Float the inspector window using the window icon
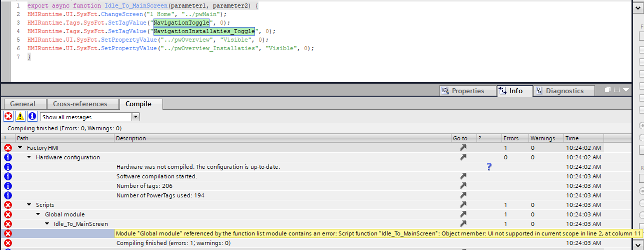644x250 pixels. click(607, 90)
